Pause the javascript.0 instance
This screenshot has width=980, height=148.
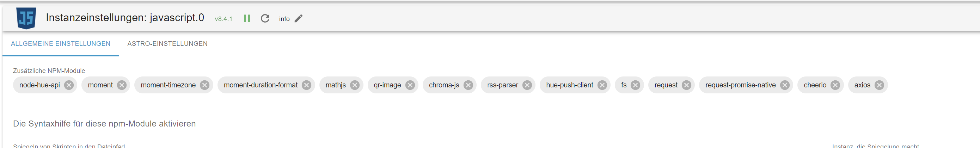tap(247, 18)
